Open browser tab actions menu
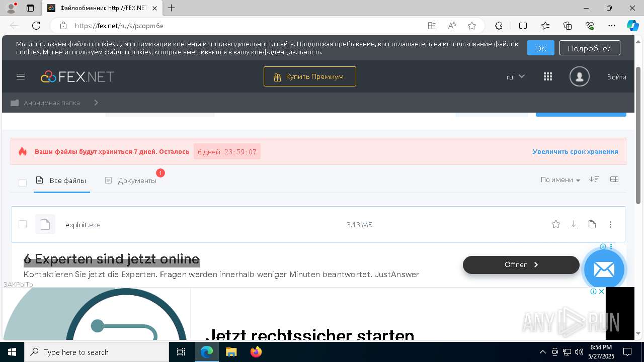This screenshot has height=362, width=644. coord(30,8)
